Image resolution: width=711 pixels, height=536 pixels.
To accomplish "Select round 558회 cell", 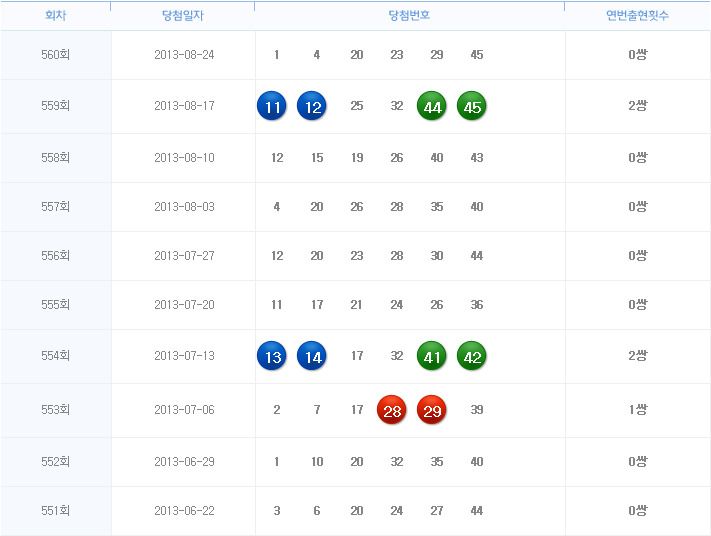I will pos(55,158).
